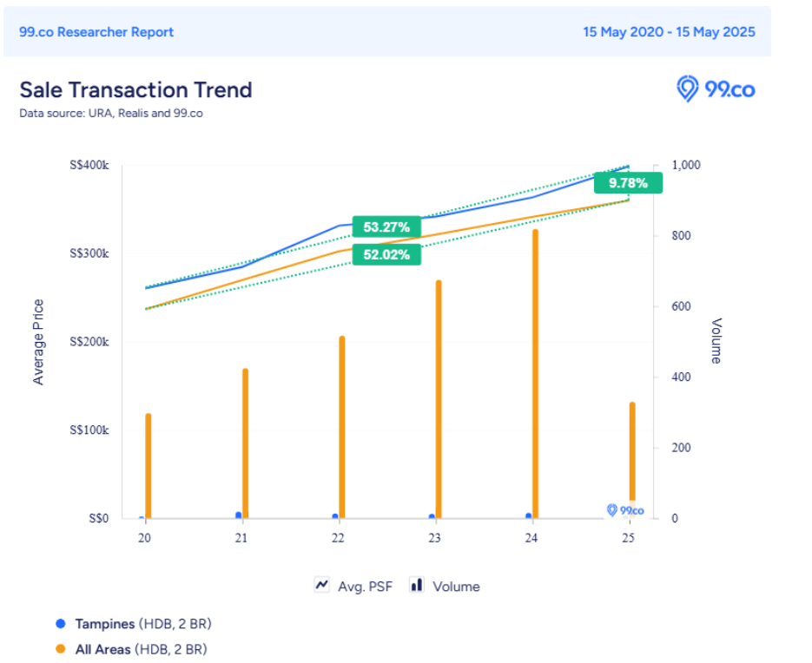Click the Avg. PSF line chart icon
812x663 pixels.
321,586
